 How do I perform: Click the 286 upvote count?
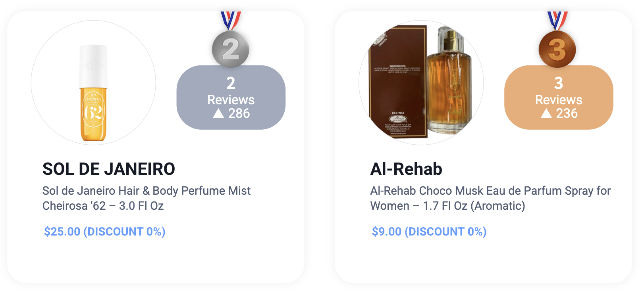[x=239, y=114]
